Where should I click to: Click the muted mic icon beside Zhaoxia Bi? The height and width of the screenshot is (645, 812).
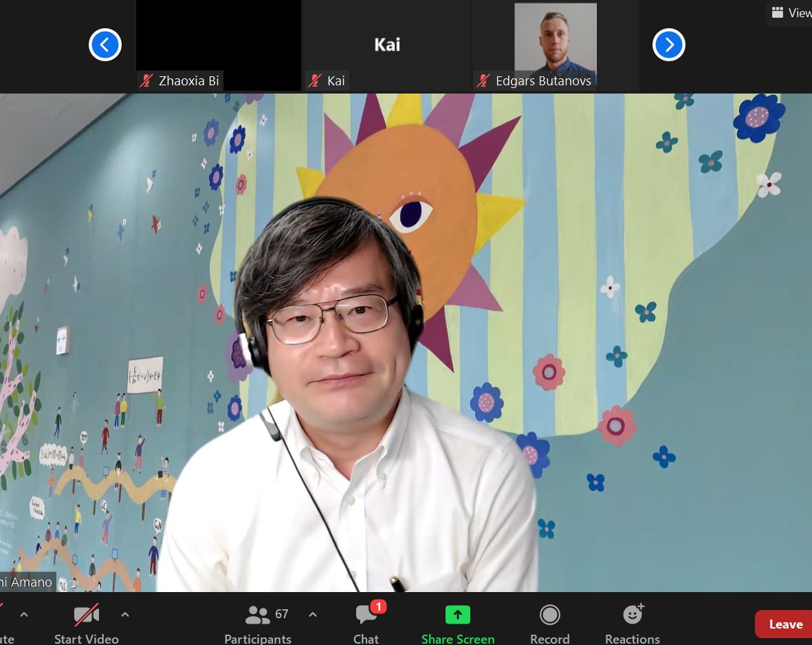pyautogui.click(x=146, y=81)
